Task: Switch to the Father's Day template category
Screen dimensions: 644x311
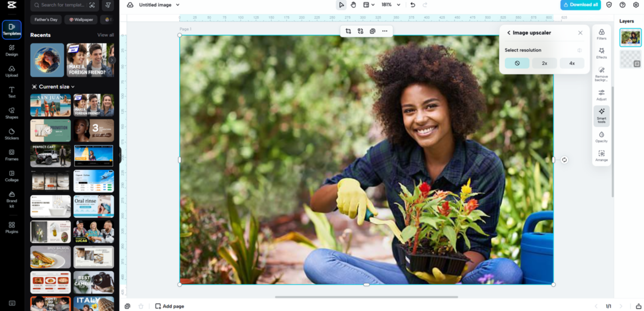Action: (46, 19)
